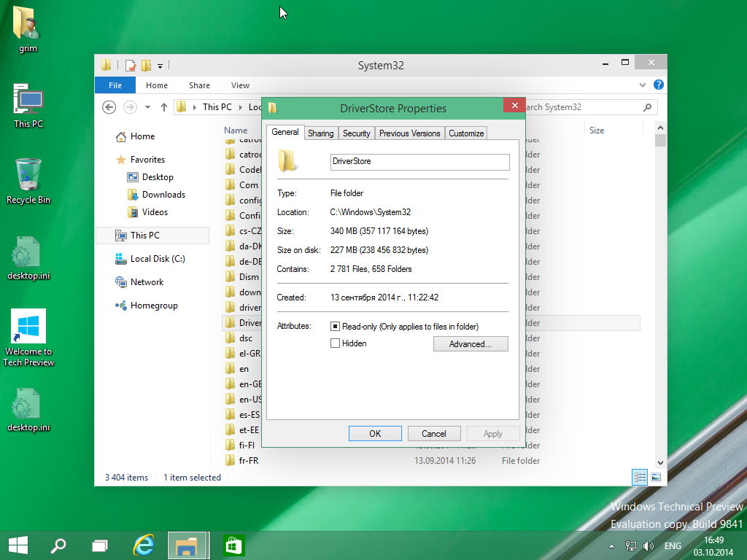Click the Up arrow navigation button
This screenshot has width=747, height=560.
(164, 107)
